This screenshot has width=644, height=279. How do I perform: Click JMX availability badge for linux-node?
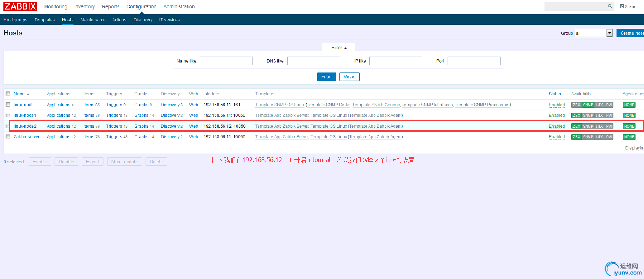(x=599, y=105)
